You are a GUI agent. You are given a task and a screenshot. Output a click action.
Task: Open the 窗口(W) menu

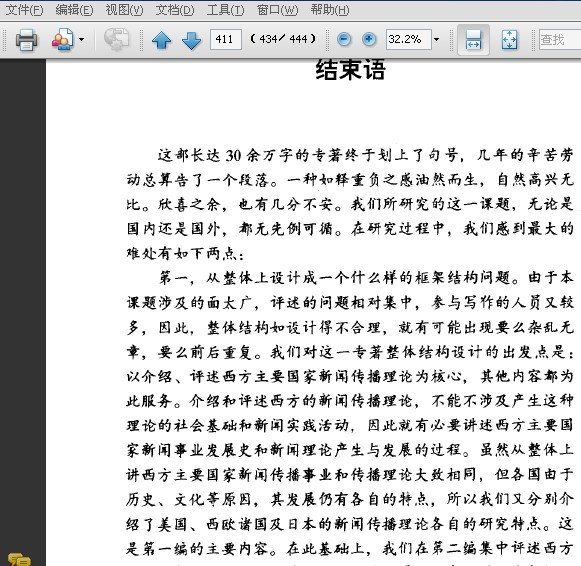click(x=277, y=9)
